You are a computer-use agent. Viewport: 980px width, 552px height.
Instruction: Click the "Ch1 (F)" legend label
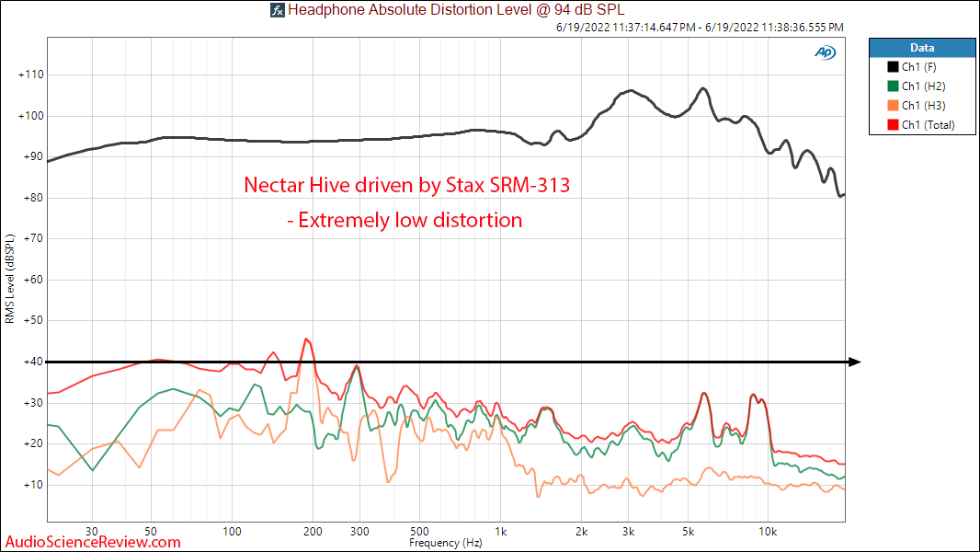pos(918,67)
